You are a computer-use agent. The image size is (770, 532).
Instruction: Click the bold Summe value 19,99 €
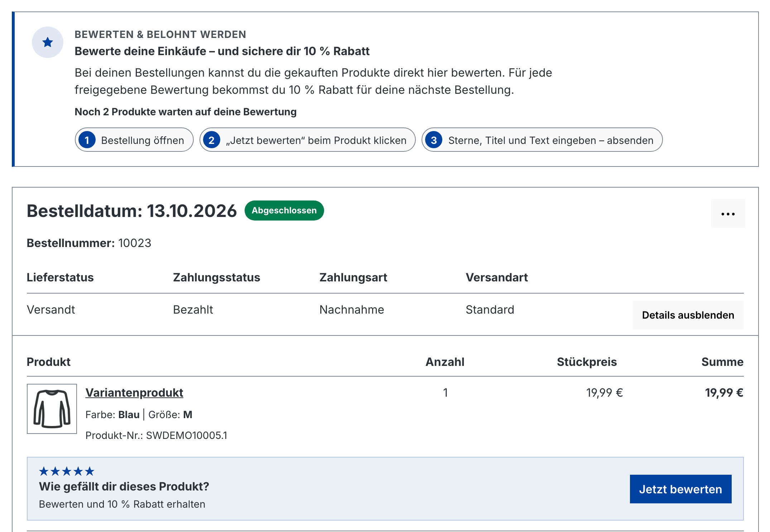[724, 393]
